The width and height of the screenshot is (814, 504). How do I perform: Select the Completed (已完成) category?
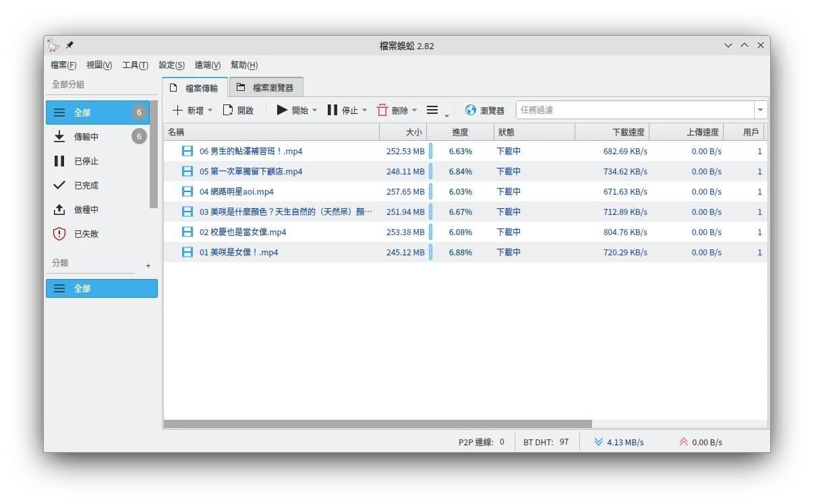(86, 185)
